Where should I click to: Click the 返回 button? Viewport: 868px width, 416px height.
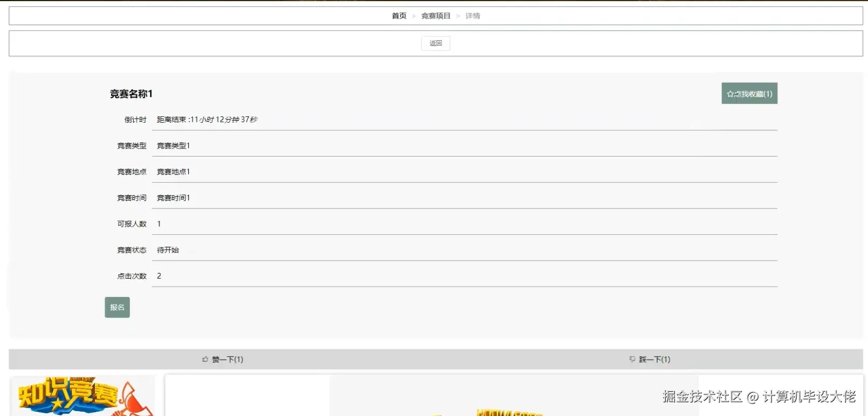(436, 43)
